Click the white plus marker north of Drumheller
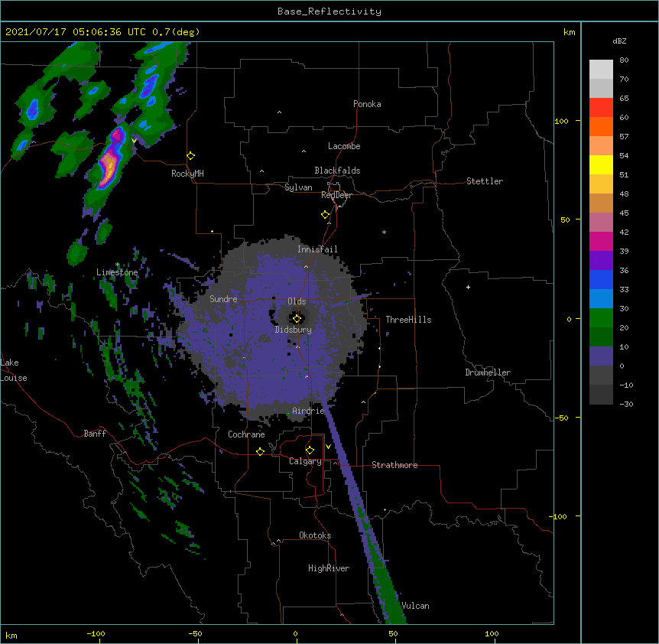This screenshot has width=659, height=644. [468, 287]
